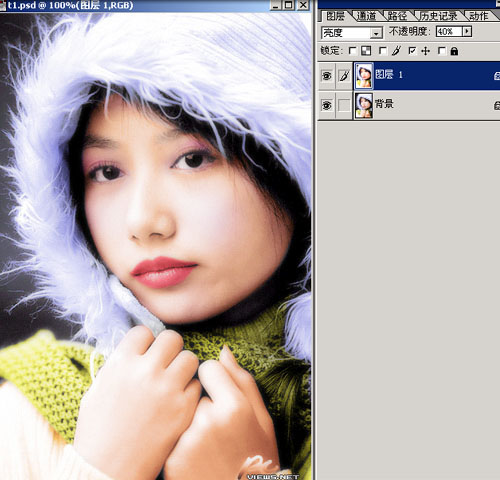This screenshot has width=500, height=480.
Task: Click the lock image pixels brush icon
Action: coord(396,51)
